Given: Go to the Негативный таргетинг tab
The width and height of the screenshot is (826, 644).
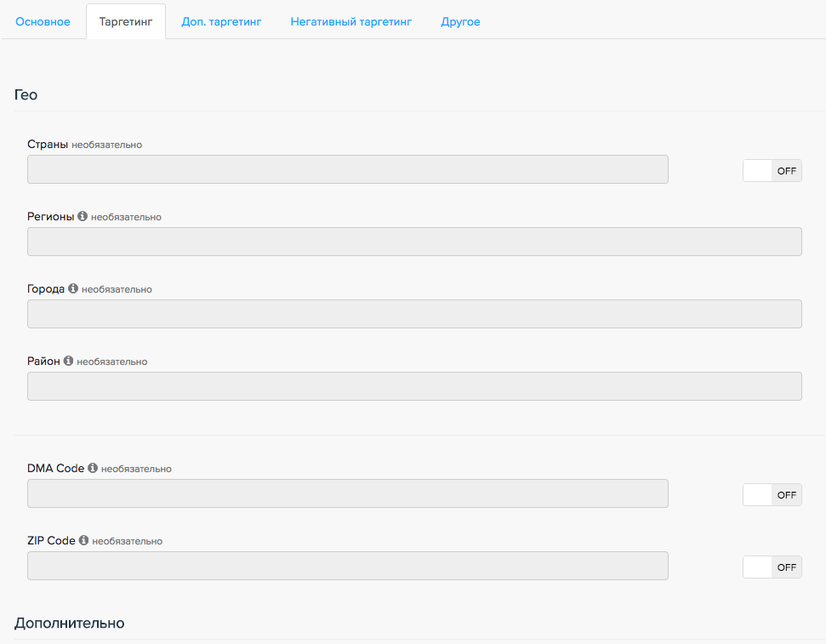Looking at the screenshot, I should coord(351,22).
